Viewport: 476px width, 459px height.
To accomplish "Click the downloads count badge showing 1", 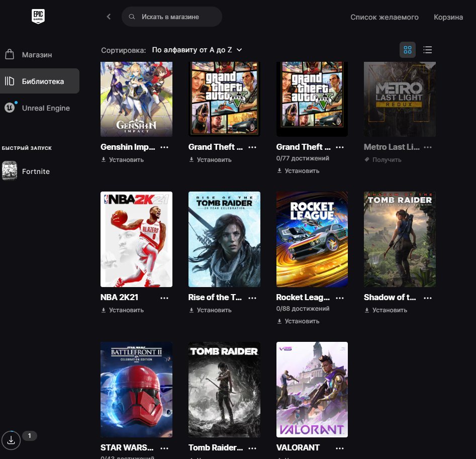I will [x=30, y=436].
